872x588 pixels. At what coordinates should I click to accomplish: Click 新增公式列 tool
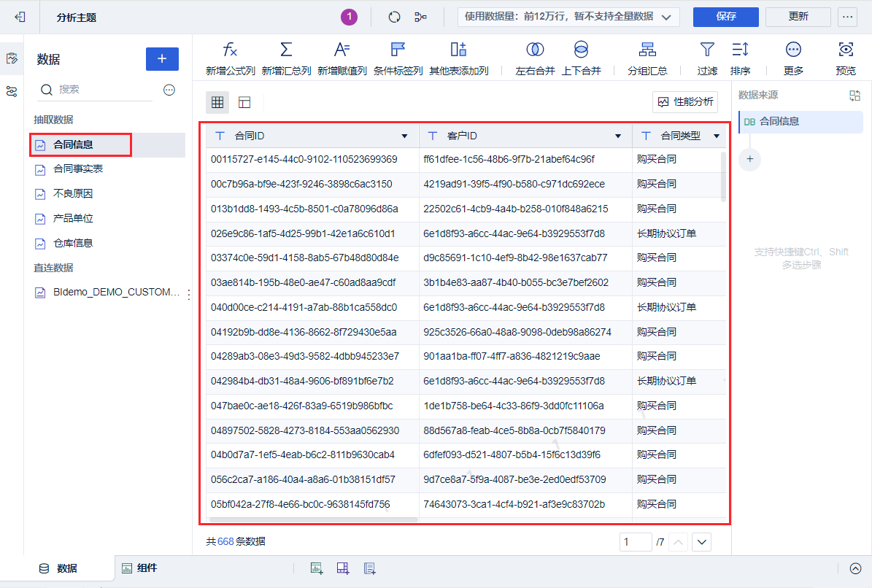click(x=230, y=58)
